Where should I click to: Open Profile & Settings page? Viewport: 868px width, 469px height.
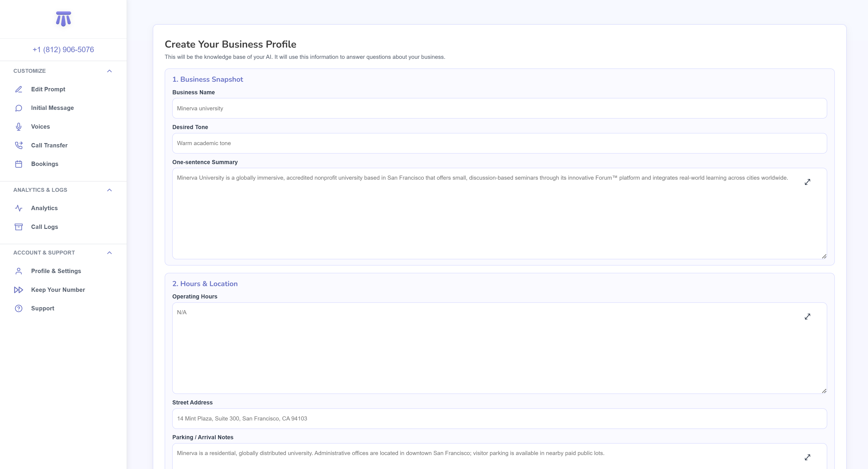56,271
